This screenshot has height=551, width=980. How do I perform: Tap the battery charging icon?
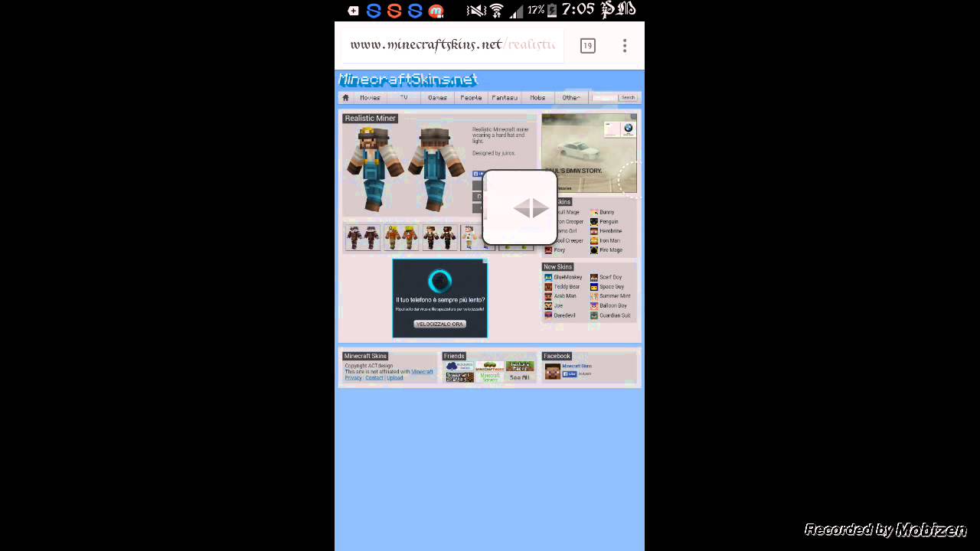pyautogui.click(x=552, y=10)
